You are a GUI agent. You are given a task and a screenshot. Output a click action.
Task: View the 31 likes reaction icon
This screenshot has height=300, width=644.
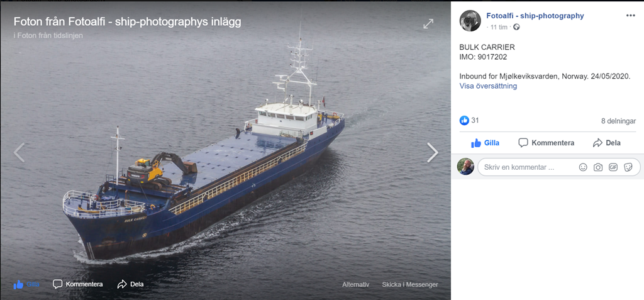pyautogui.click(x=464, y=120)
